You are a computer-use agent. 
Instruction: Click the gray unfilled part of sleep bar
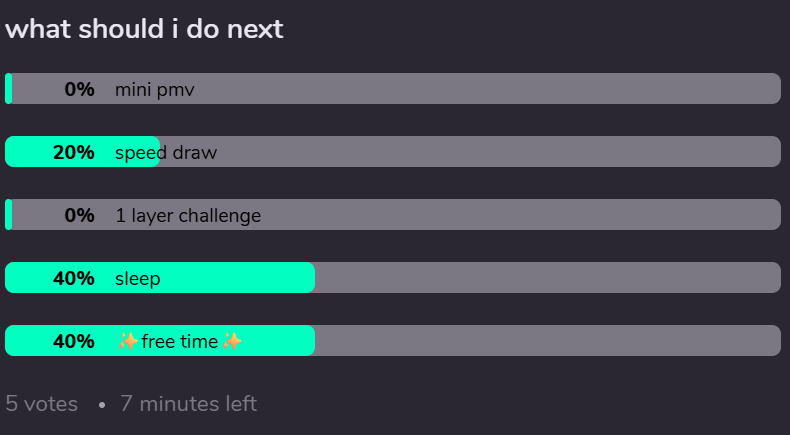click(x=548, y=278)
